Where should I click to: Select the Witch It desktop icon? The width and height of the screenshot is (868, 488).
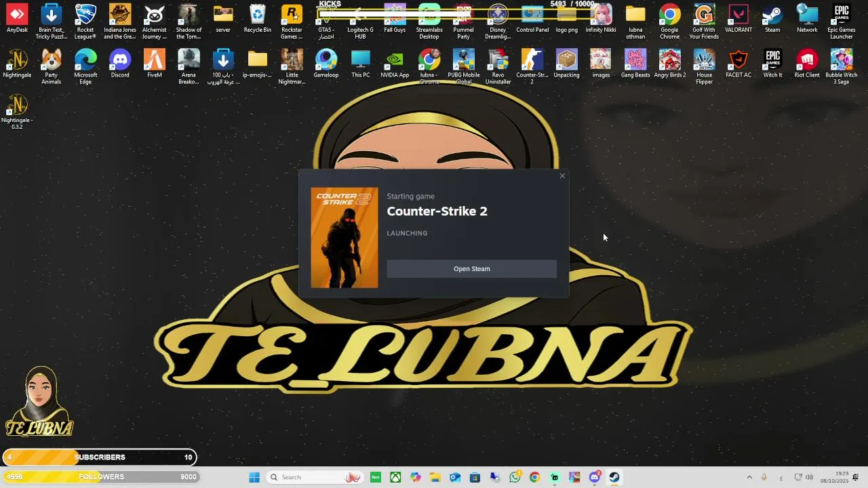point(772,64)
